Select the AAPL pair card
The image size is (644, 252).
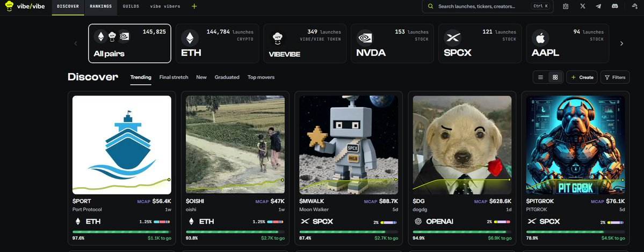pyautogui.click(x=568, y=43)
